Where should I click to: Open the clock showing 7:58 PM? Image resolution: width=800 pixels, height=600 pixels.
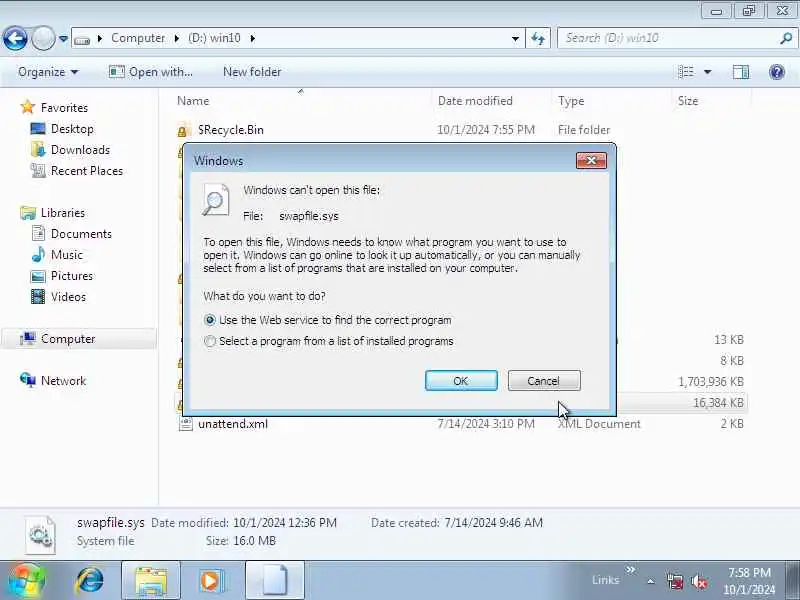(749, 581)
